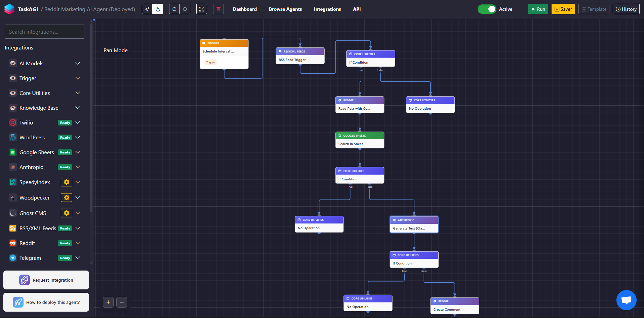Zoom in with the plus button
The height and width of the screenshot is (318, 644).
pyautogui.click(x=108, y=302)
